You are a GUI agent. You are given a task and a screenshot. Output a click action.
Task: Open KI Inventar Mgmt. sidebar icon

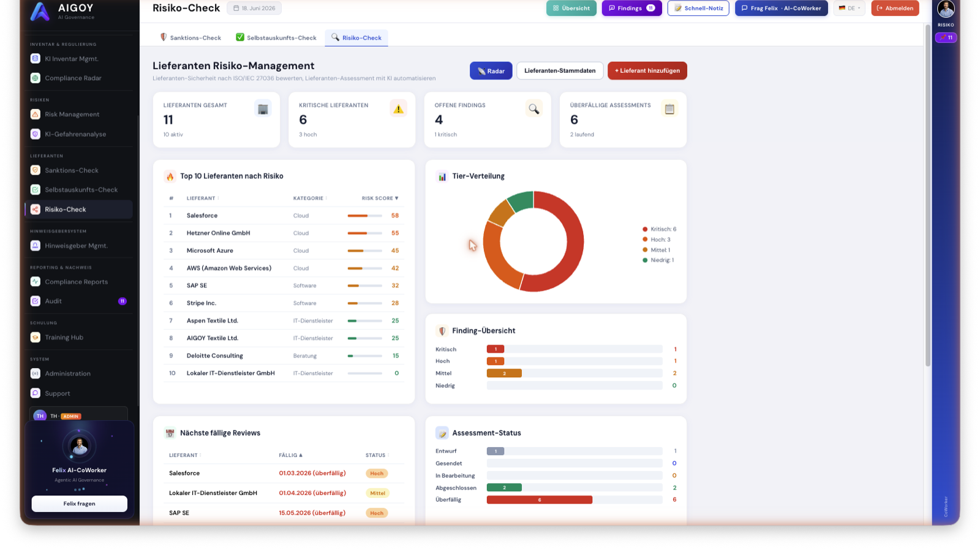click(36, 59)
